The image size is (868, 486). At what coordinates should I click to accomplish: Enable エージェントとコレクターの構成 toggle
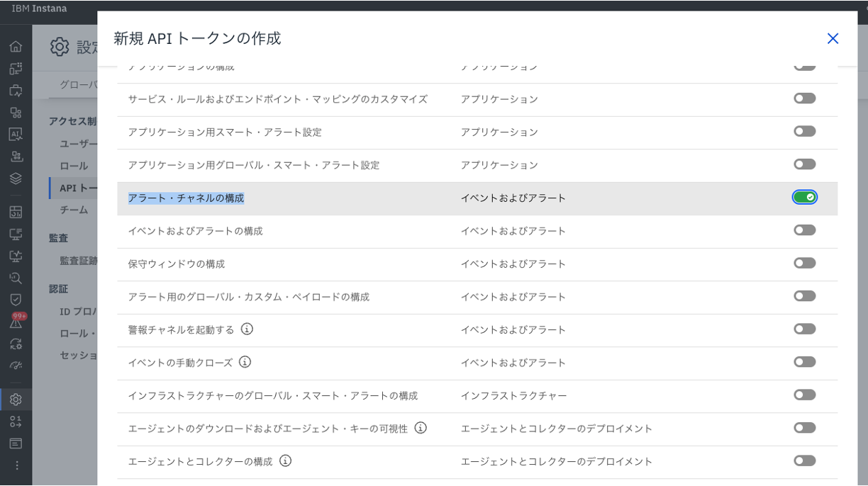coord(805,460)
